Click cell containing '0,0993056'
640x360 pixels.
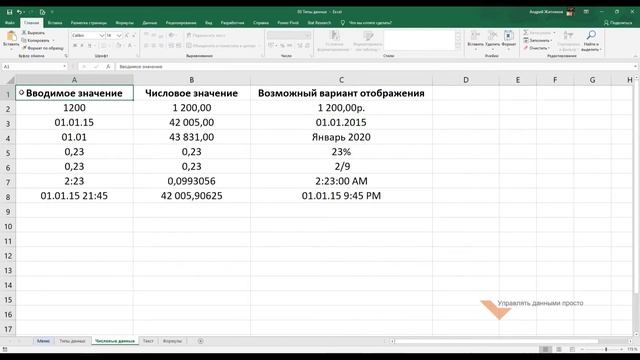191,181
